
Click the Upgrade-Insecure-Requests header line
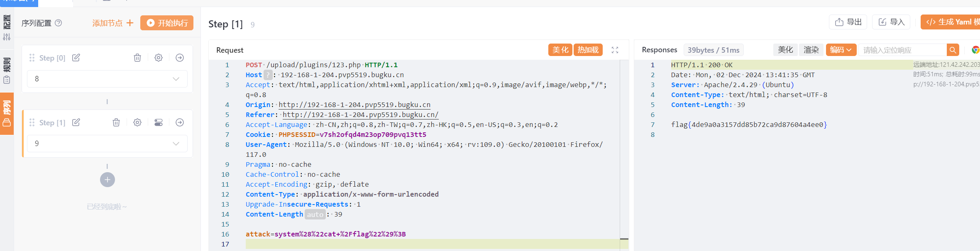[303, 205]
